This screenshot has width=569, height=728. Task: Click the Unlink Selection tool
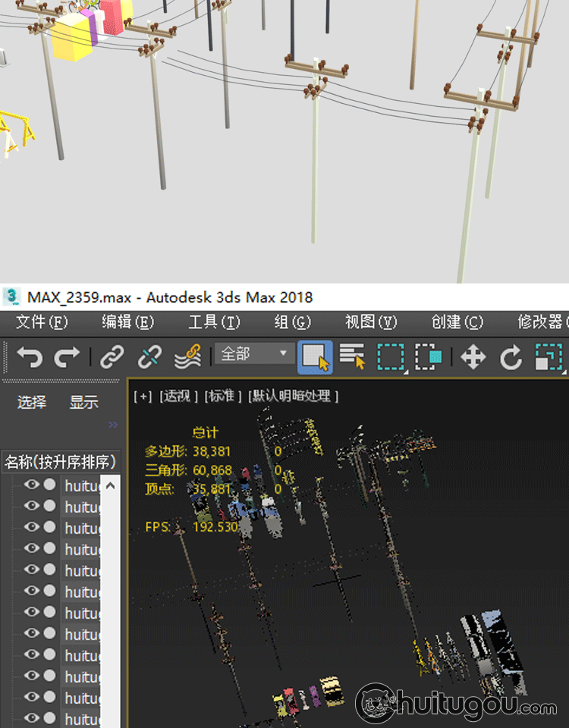pos(149,356)
